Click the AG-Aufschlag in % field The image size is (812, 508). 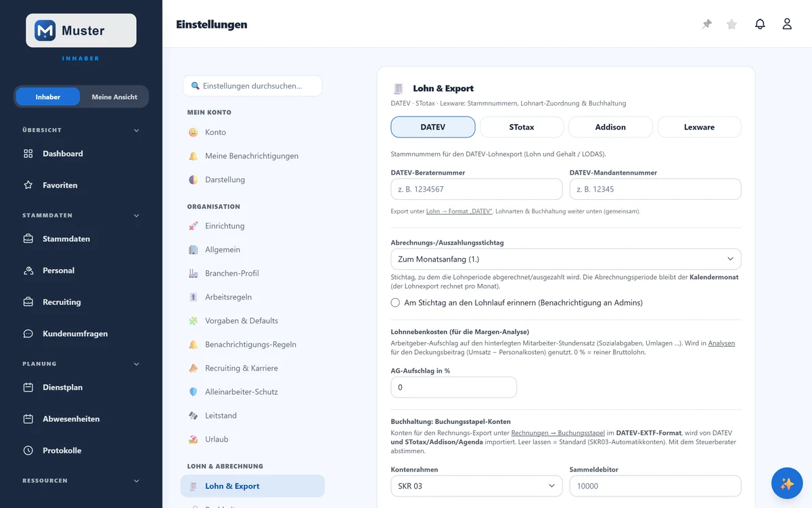coord(453,387)
